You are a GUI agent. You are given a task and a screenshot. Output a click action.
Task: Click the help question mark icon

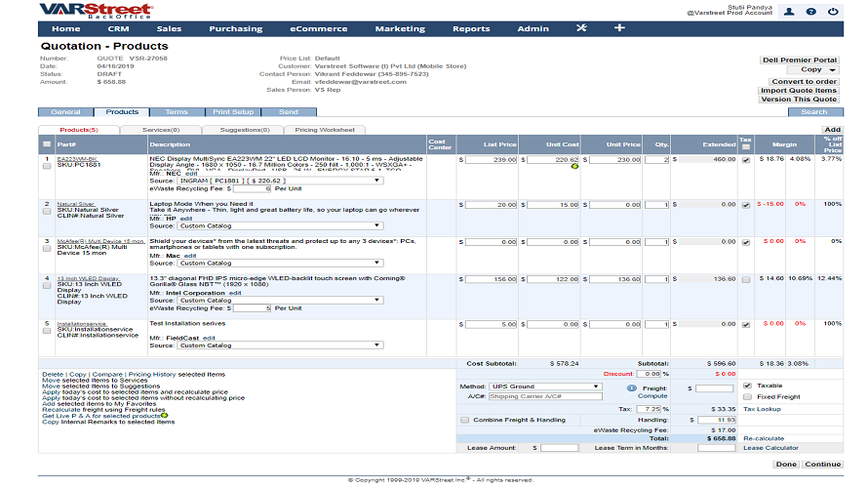point(811,11)
